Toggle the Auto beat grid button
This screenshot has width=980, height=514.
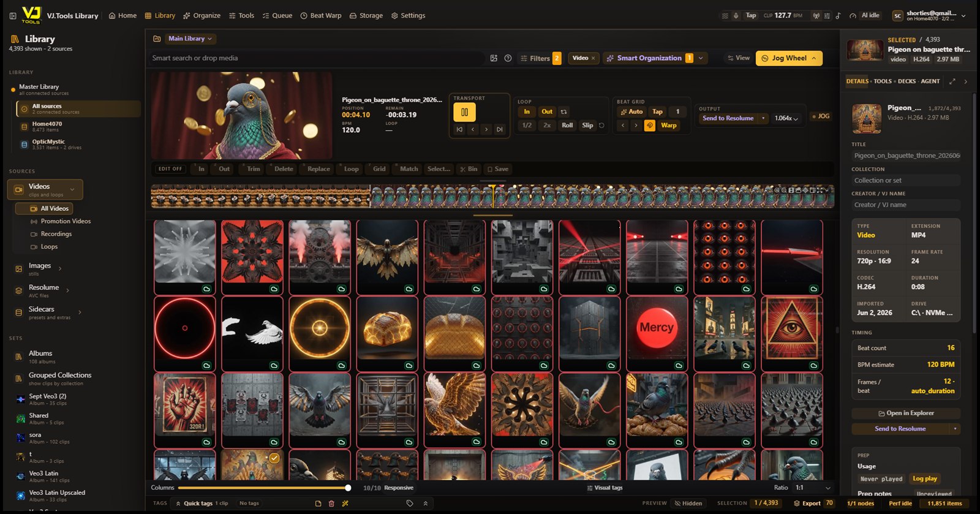[631, 111]
